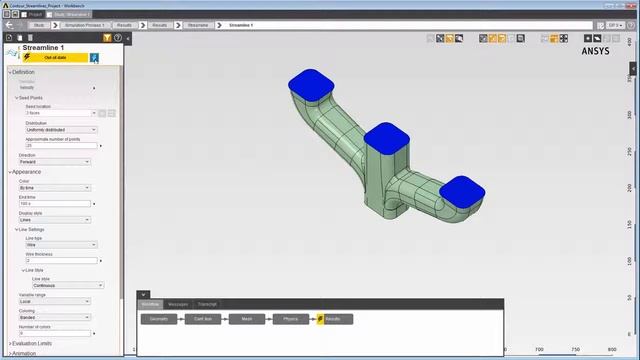This screenshot has width=640, height=360.
Task: Click the Approximate number of points field
Action: (x=61, y=146)
